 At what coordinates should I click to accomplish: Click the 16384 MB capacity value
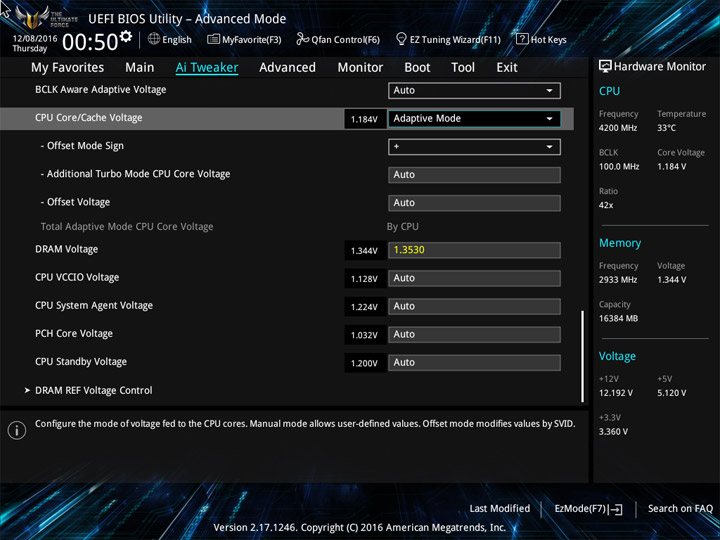point(618,318)
